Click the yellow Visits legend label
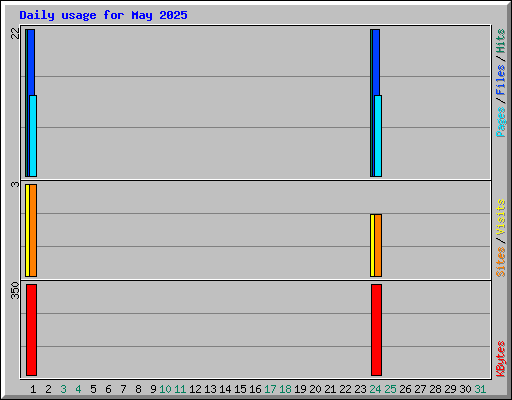Image resolution: width=512 pixels, height=400 pixels. (x=500, y=217)
